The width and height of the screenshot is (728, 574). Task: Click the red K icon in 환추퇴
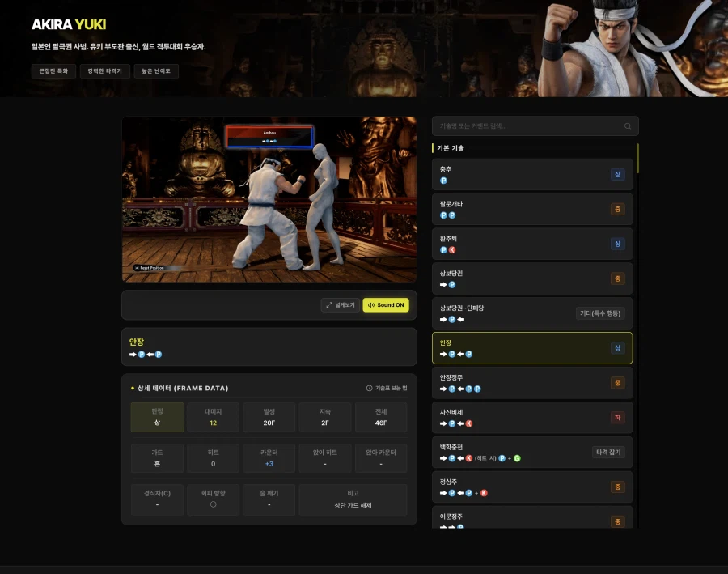click(451, 250)
